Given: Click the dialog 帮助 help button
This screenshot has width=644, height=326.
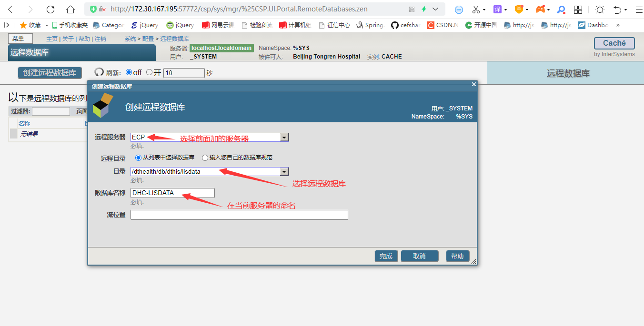Looking at the screenshot, I should click(457, 256).
